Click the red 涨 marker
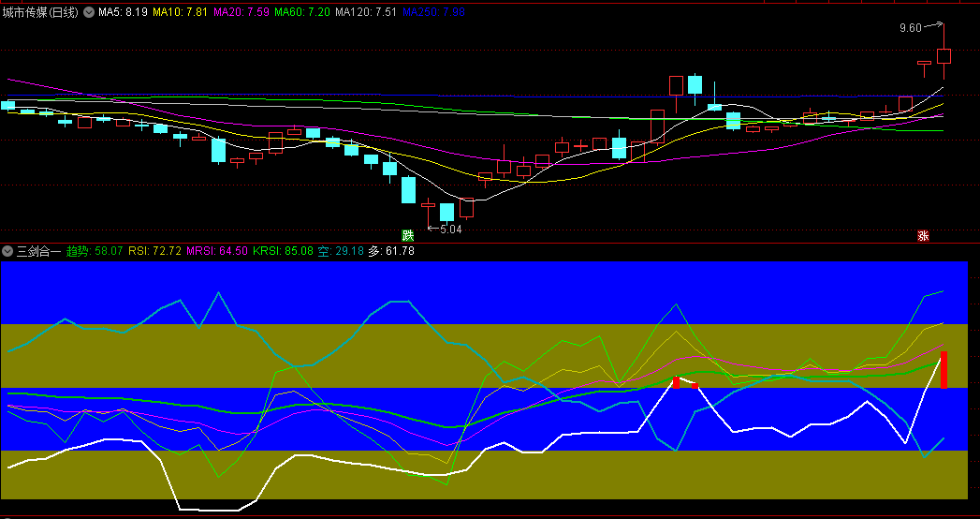Viewport: 980px width, 519px height. [x=923, y=236]
